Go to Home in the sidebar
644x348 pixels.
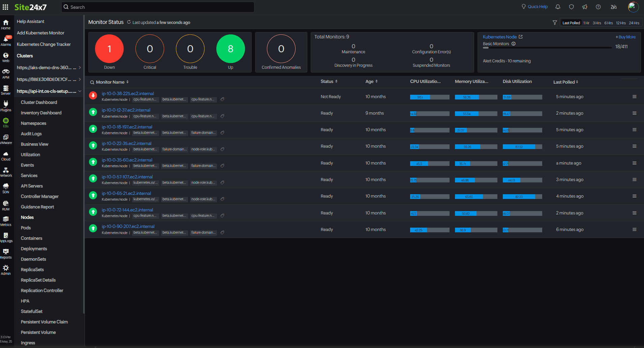(6, 24)
